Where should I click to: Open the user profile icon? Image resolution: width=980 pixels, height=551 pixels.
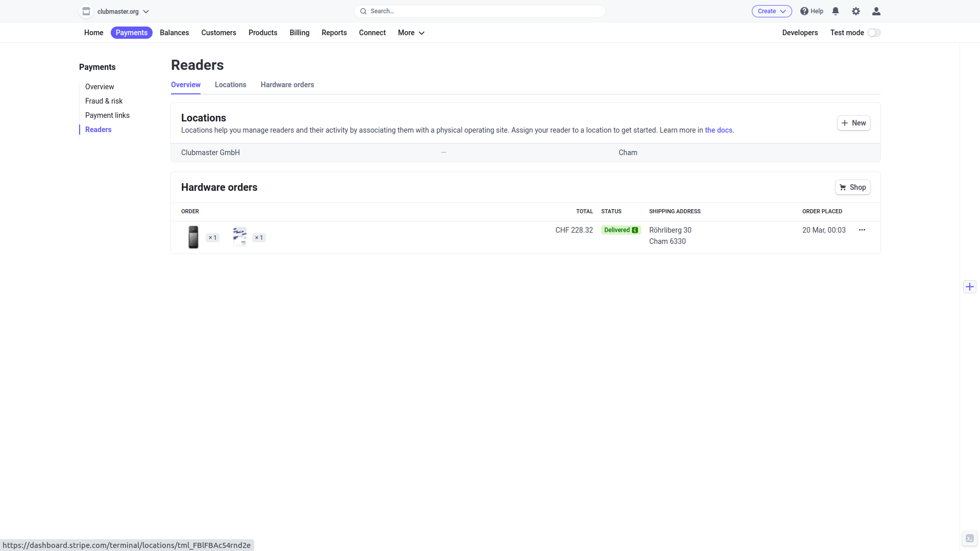click(876, 11)
